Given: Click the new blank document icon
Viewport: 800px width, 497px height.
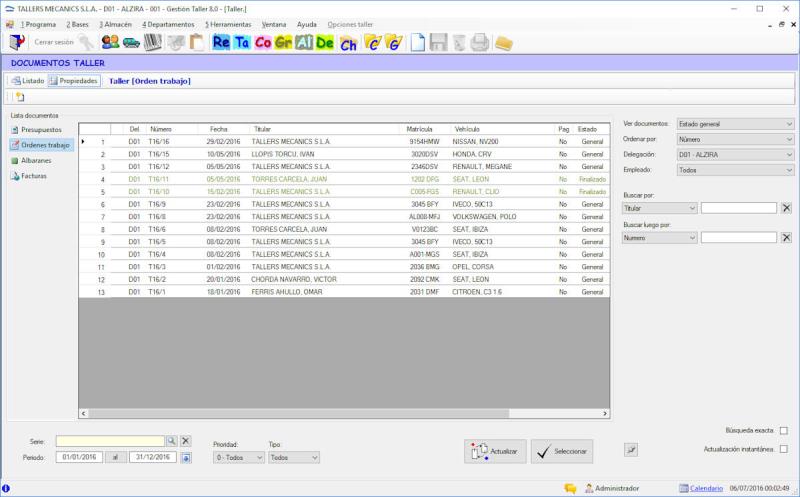Looking at the screenshot, I should pos(417,42).
